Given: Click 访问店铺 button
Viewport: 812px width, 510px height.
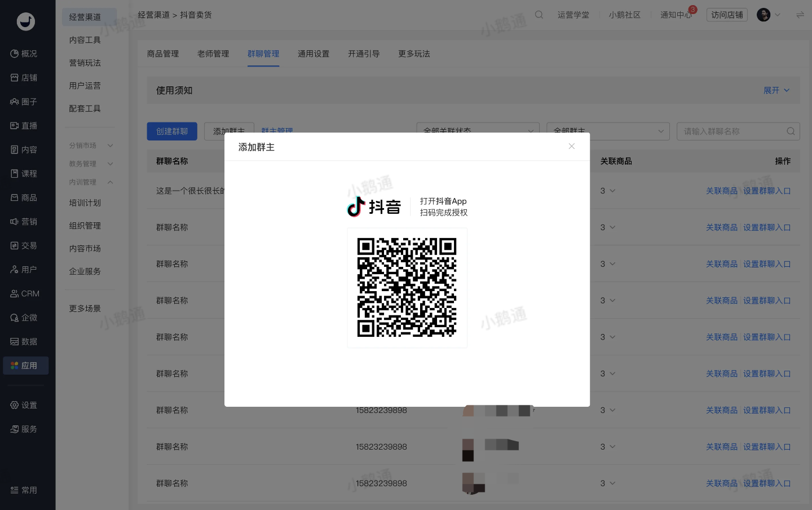Looking at the screenshot, I should 727,15.
